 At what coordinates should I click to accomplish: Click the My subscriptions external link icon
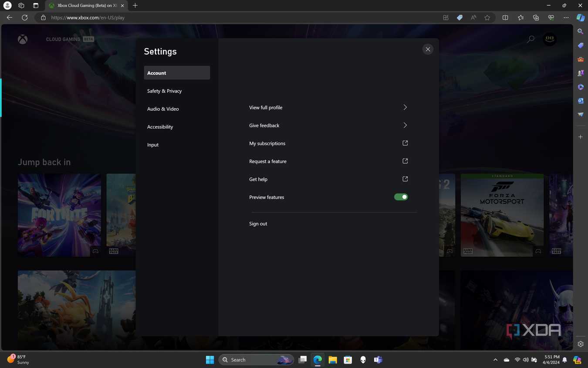pos(405,143)
